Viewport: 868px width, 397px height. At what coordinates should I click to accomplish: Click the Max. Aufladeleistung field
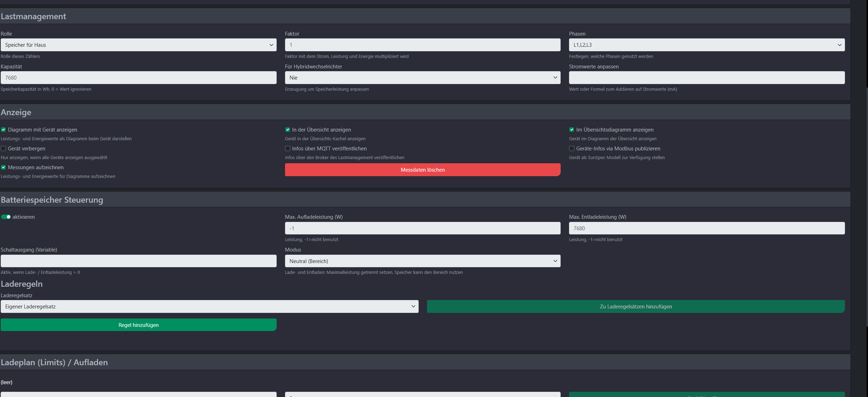point(422,229)
